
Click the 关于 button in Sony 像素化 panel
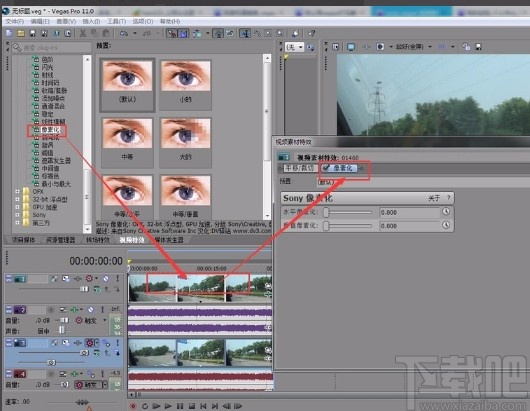point(434,198)
